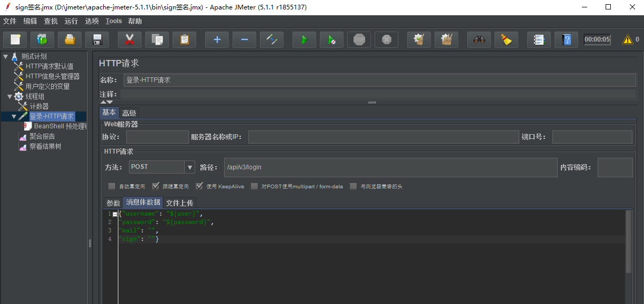Click the 服务器名称或IP input field
Viewport: 644px width, 304px height.
tap(384, 137)
